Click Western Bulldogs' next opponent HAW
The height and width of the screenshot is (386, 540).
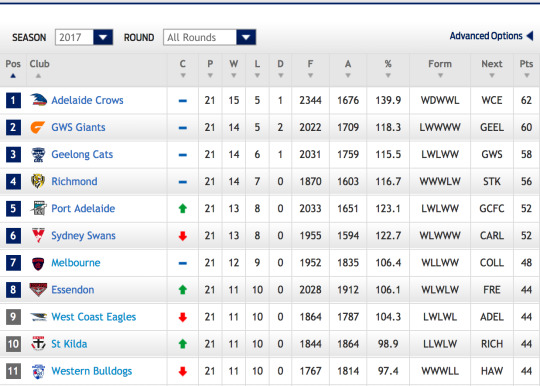coord(492,371)
